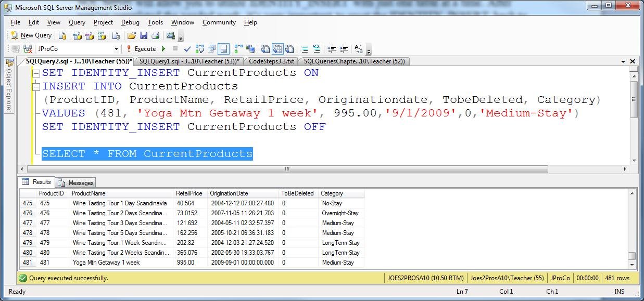Comment out the selected lines

pos(305,49)
